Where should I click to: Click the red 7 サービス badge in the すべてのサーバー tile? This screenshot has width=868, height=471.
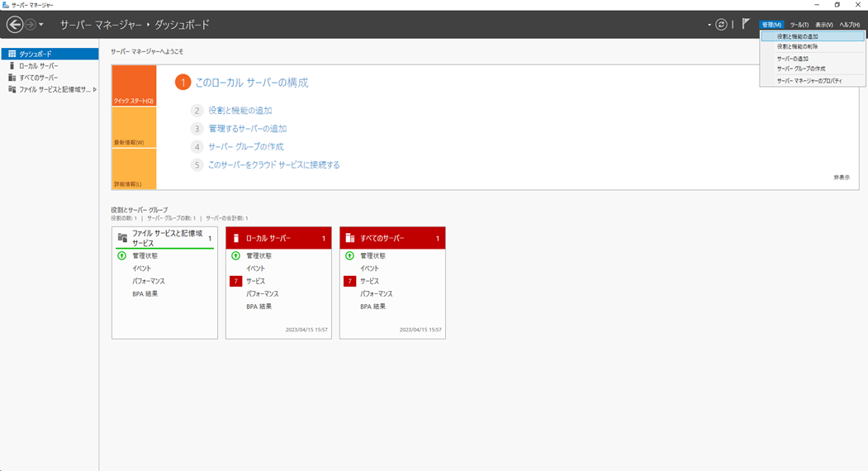pyautogui.click(x=349, y=281)
